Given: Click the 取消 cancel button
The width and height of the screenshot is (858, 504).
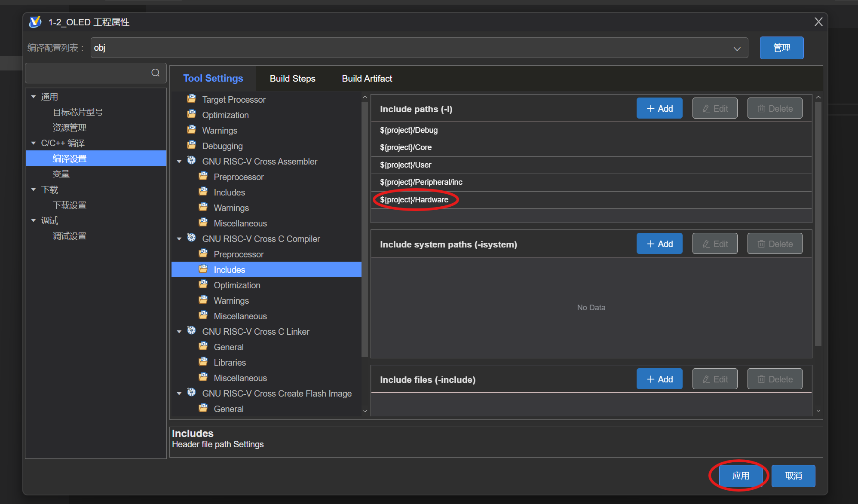Looking at the screenshot, I should coord(793,476).
